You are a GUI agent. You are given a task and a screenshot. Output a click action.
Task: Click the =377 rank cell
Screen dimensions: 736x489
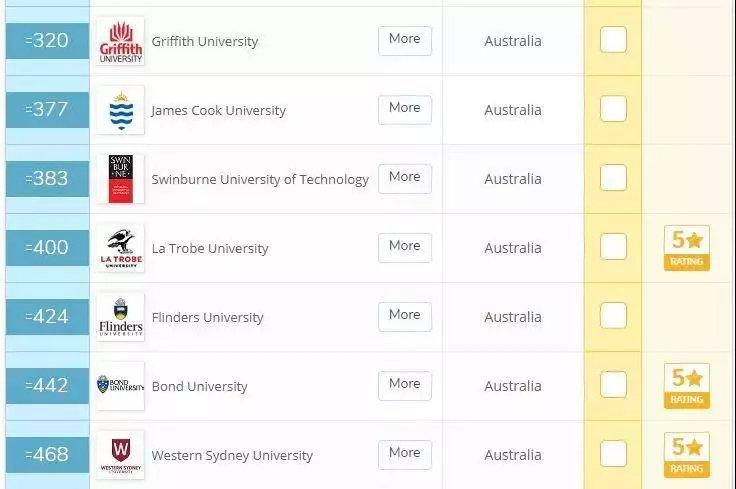(47, 110)
